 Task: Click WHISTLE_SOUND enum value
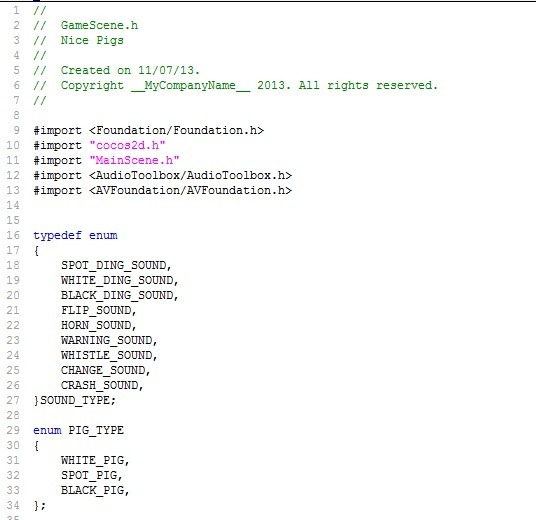[x=107, y=356]
